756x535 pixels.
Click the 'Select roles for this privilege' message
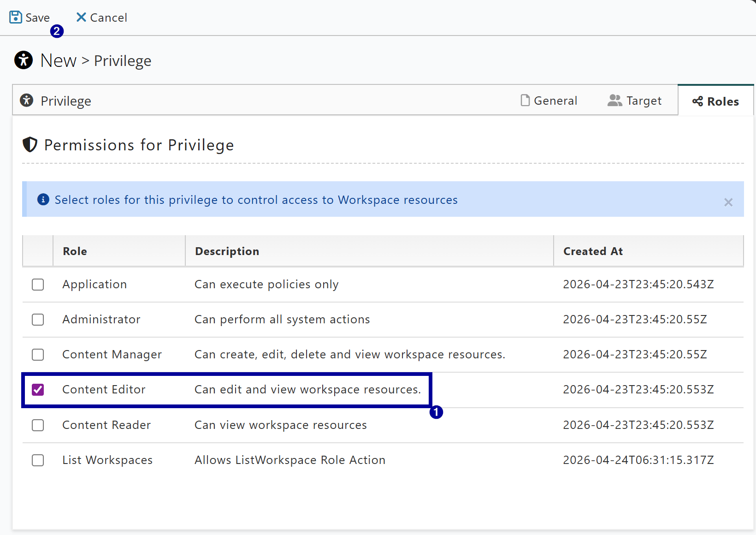[256, 200]
